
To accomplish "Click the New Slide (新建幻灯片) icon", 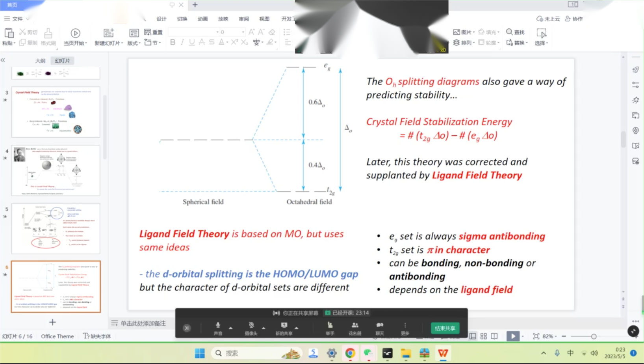I will pos(108,33).
